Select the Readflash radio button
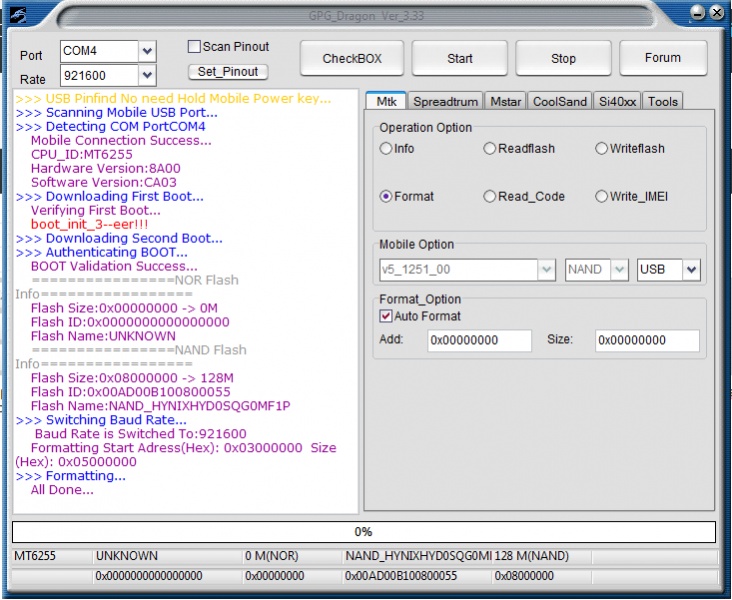 (x=489, y=148)
